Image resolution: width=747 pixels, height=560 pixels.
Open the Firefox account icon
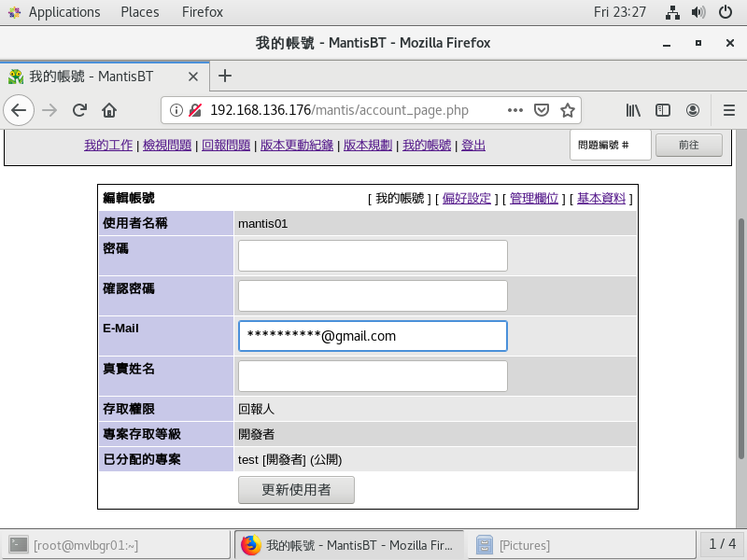click(x=693, y=110)
